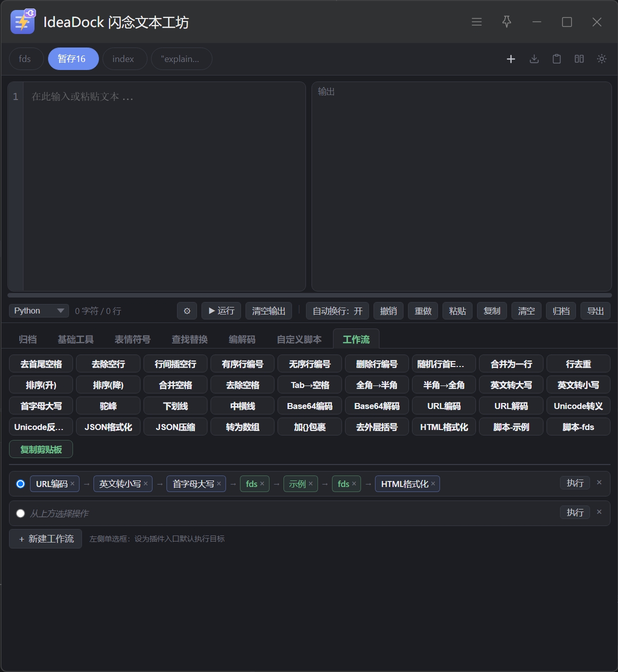Image resolution: width=618 pixels, height=672 pixels.
Task: Toggle 自动换行 on/off button
Action: [337, 311]
